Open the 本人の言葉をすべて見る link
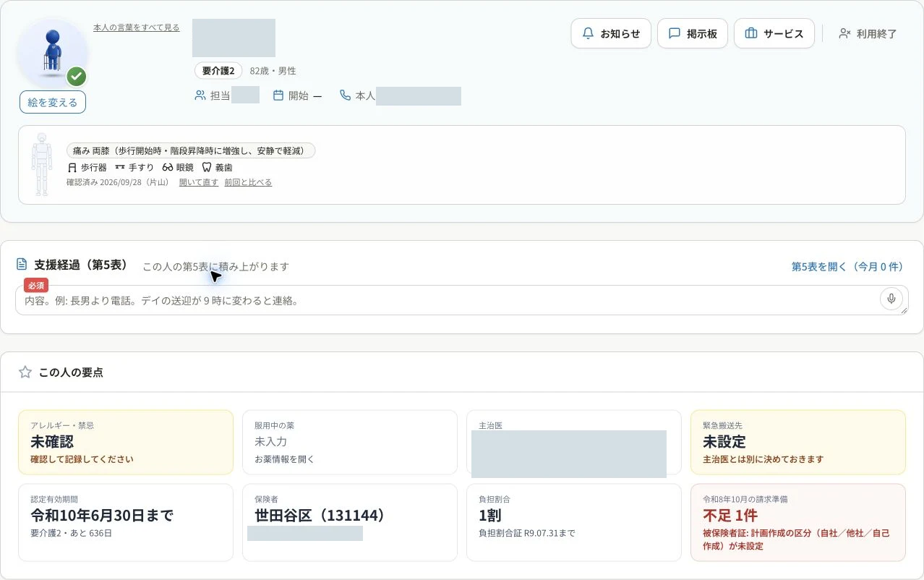This screenshot has height=580, width=924. [137, 27]
